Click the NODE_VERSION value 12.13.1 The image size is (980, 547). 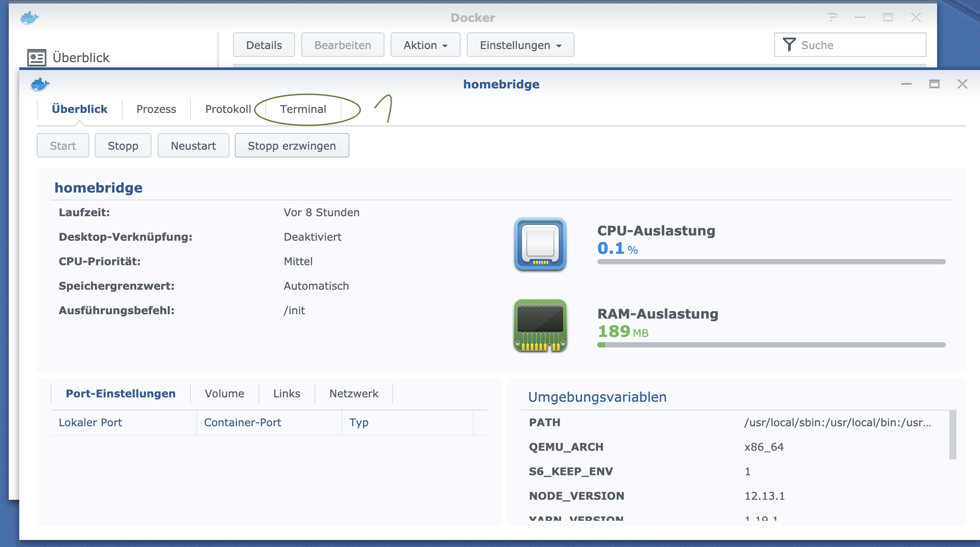pyautogui.click(x=765, y=496)
